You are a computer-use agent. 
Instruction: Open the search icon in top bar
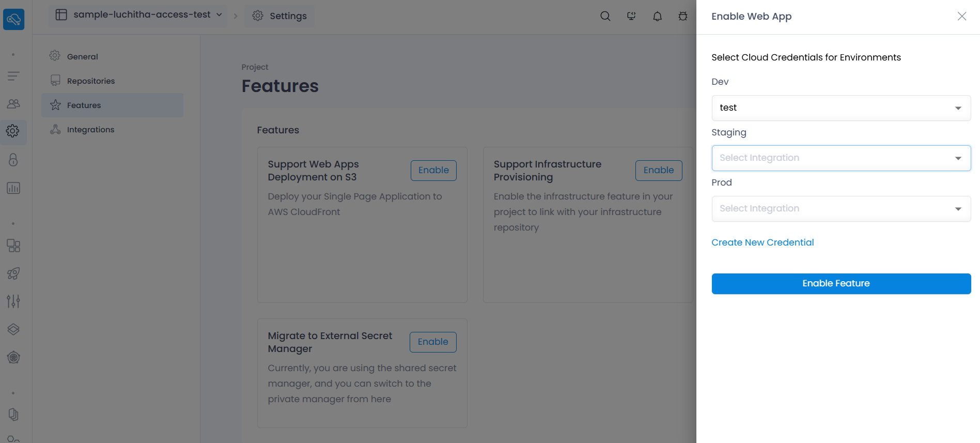605,16
